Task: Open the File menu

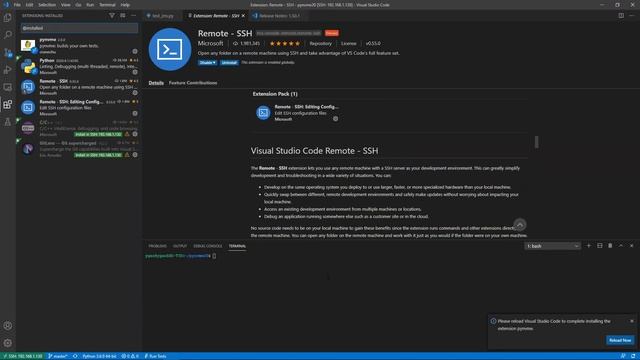Action: tap(17, 5)
